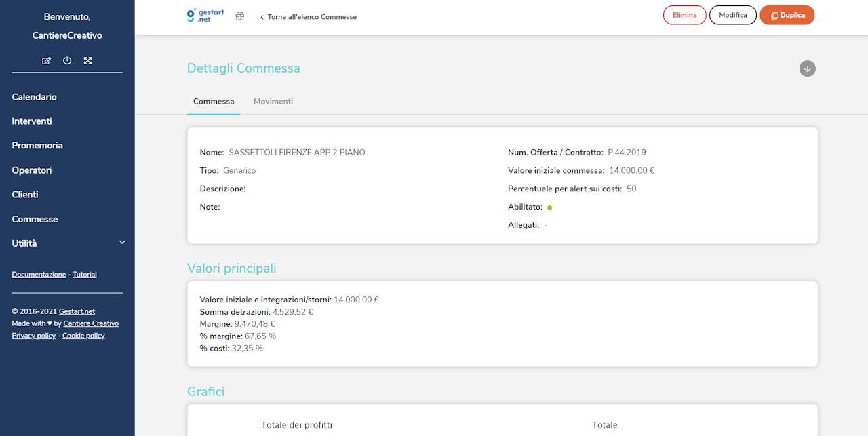Viewport: 868px width, 436px height.
Task: Open Interventi in the sidebar
Action: pyautogui.click(x=32, y=121)
